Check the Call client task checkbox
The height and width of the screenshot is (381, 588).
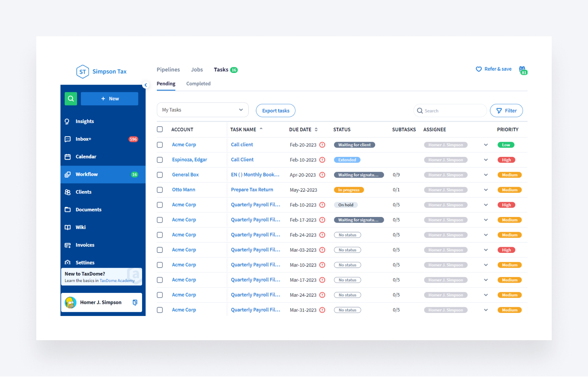pyautogui.click(x=159, y=144)
